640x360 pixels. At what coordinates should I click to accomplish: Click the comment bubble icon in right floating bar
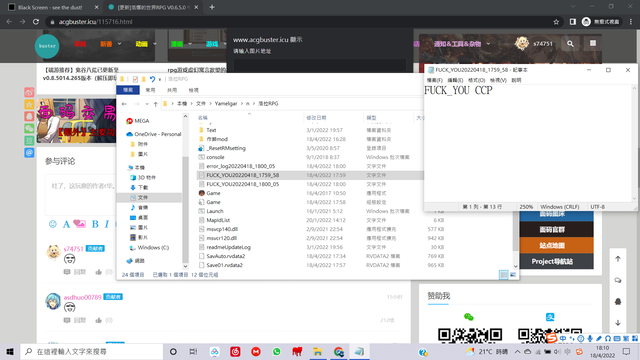point(618,280)
